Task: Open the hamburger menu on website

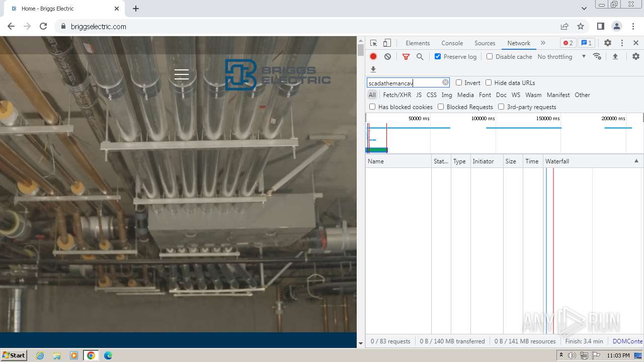Action: point(182,74)
